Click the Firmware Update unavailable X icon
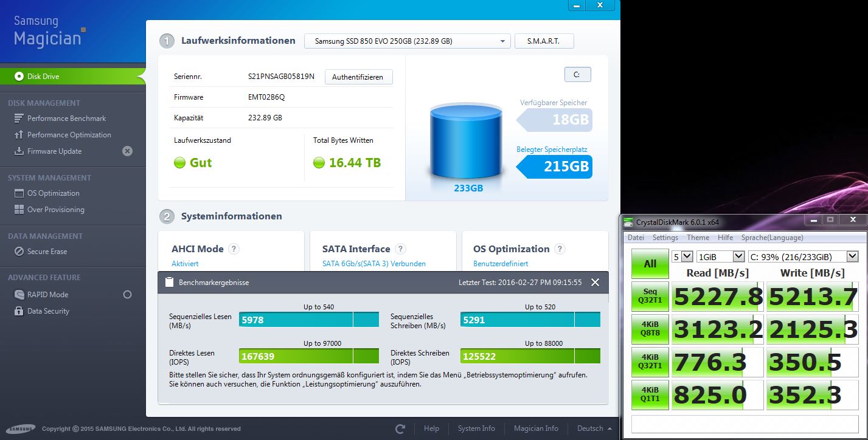 point(127,151)
